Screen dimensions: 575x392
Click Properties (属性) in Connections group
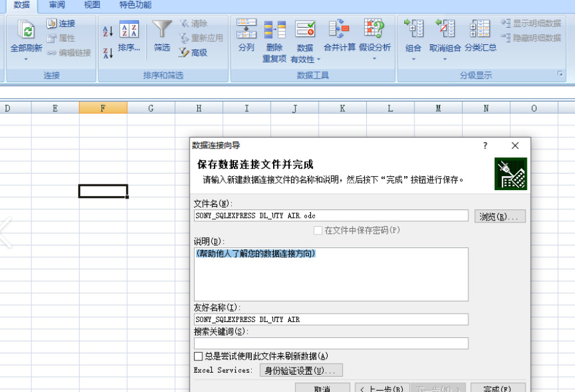[x=61, y=38]
